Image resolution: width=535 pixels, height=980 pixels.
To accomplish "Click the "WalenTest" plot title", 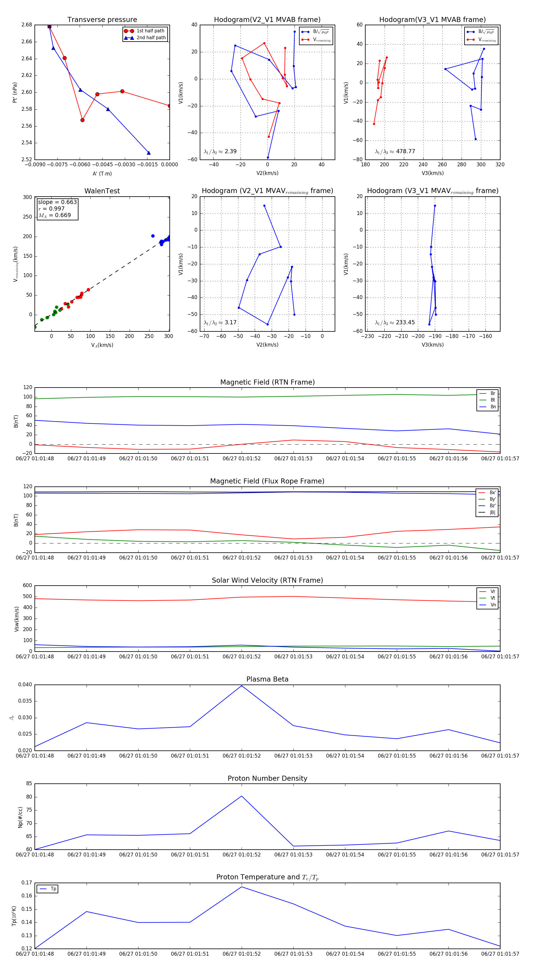I will pyautogui.click(x=102, y=191).
